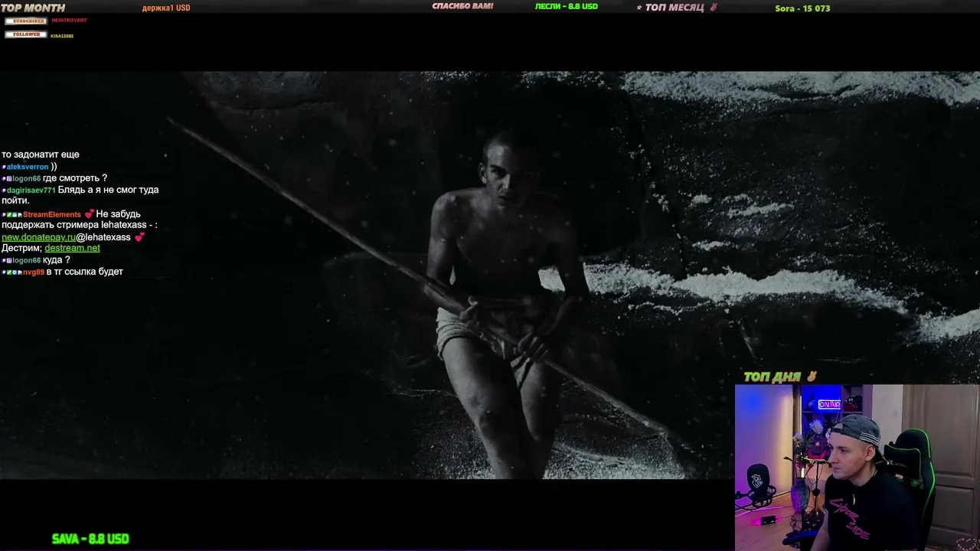
Task: Click the 'ТОП ДНЯ' label above webcam
Action: click(x=772, y=377)
